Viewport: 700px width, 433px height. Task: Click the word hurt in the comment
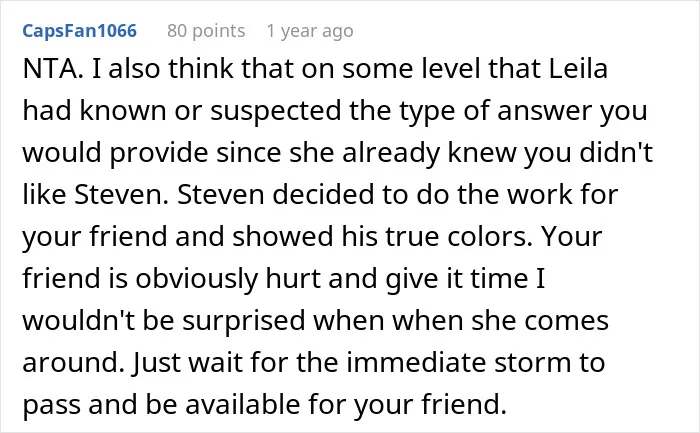[293, 278]
